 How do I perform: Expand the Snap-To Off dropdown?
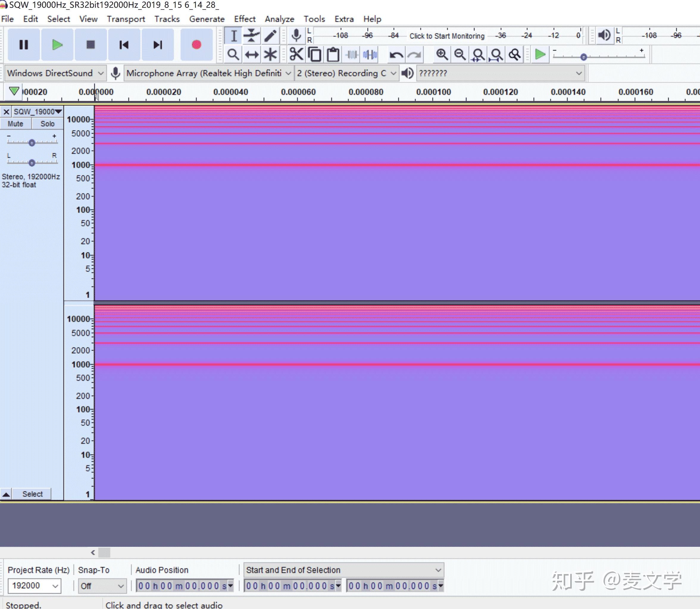coord(102,586)
